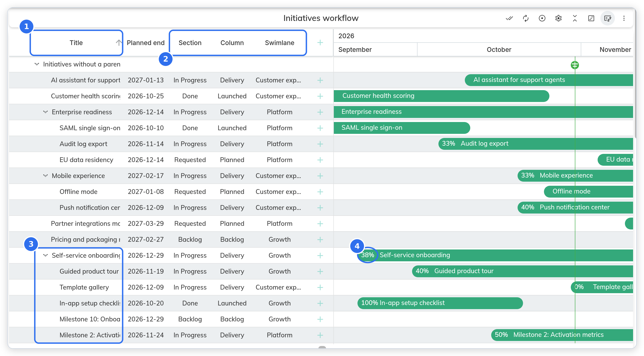Click the In-app setup checklist Gantt bar
The image size is (644, 356).
[x=440, y=303]
